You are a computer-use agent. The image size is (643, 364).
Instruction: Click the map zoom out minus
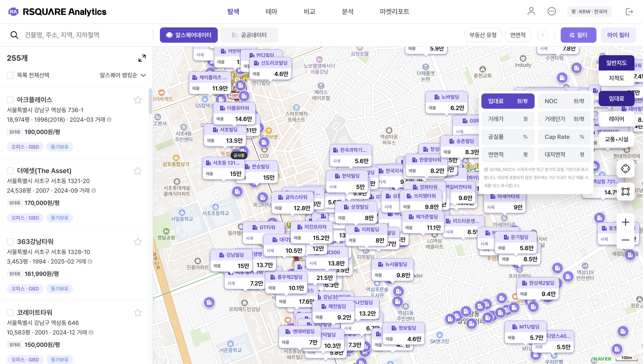(625, 240)
